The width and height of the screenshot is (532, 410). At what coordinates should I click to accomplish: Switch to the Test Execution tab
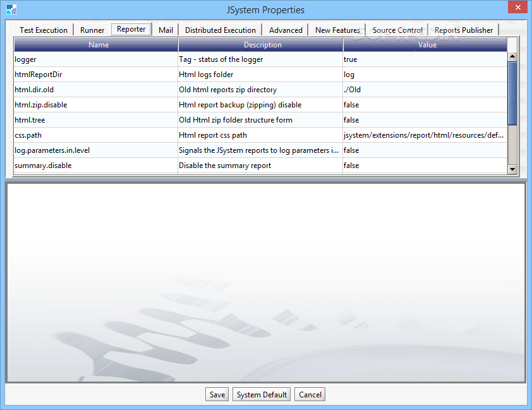44,30
